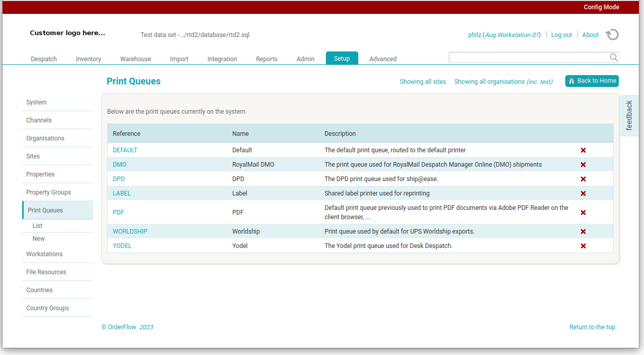
Task: Delete the RoyalMail DMO print queue
Action: pyautogui.click(x=583, y=164)
